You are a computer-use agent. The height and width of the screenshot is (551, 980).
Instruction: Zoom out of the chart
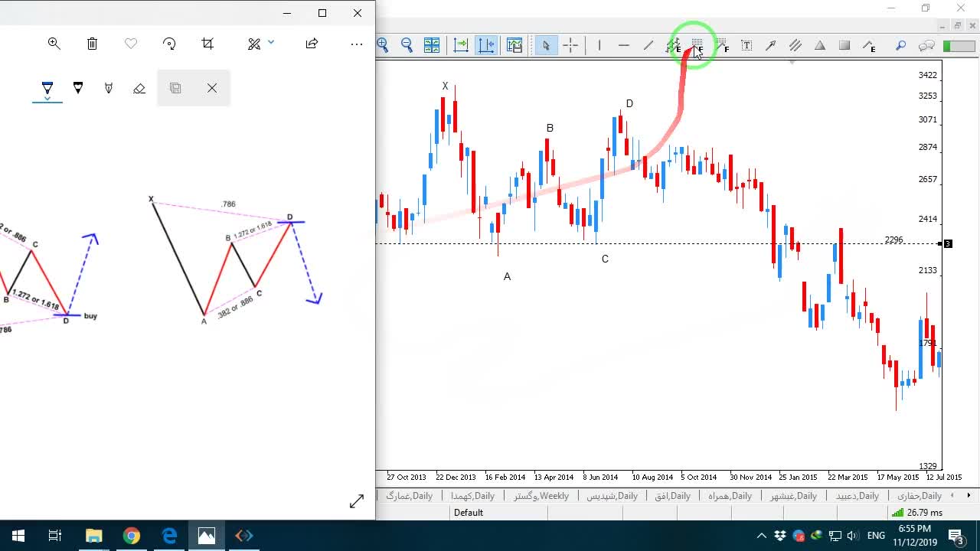407,45
